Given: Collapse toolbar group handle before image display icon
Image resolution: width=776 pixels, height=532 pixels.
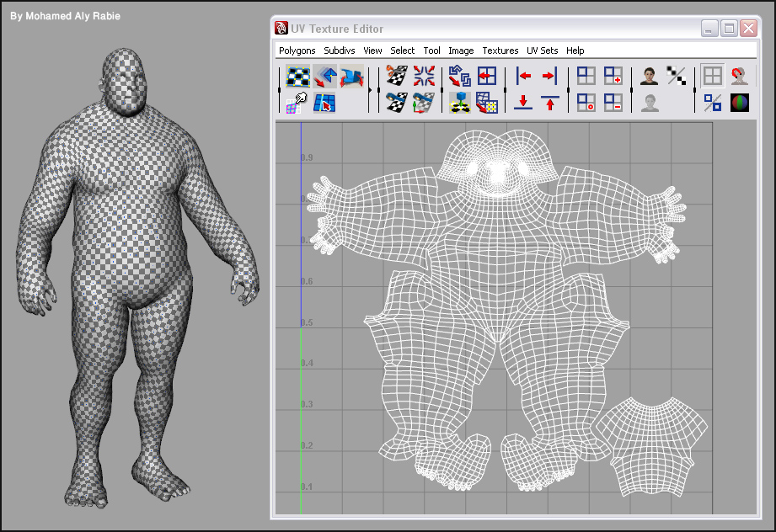Looking at the screenshot, I should [x=631, y=89].
